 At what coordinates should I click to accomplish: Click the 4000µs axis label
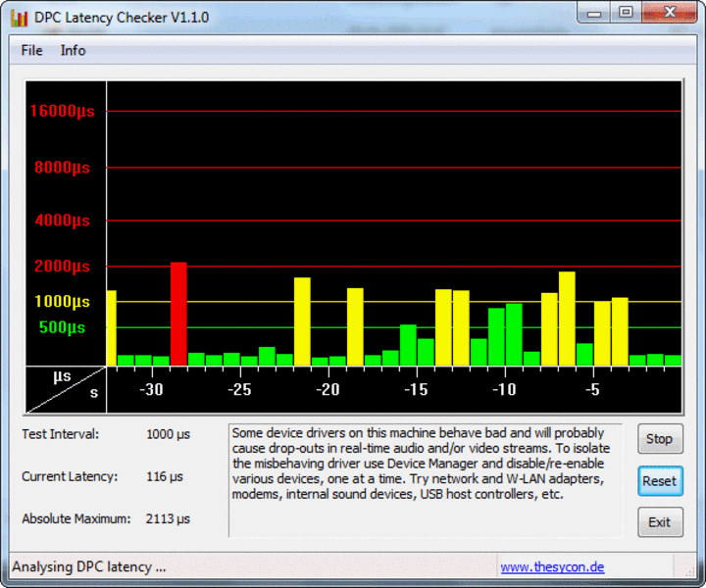pos(62,220)
